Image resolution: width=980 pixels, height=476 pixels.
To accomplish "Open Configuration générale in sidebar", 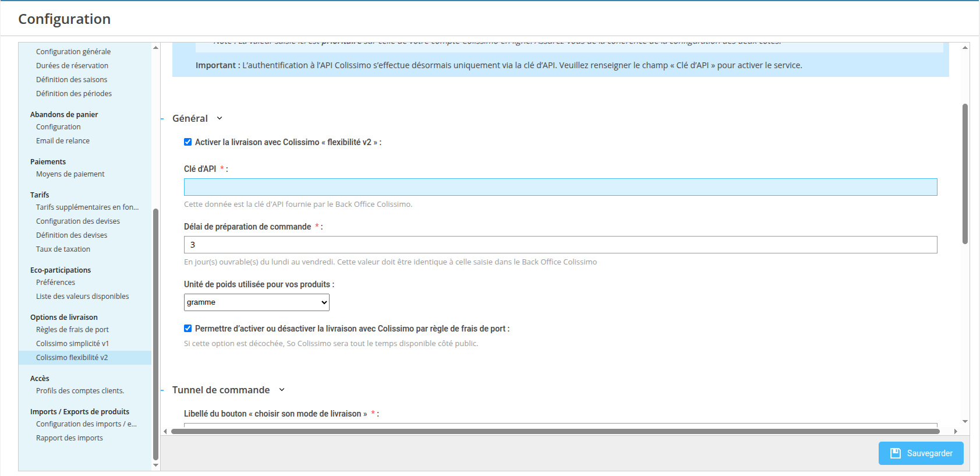I will coord(73,52).
